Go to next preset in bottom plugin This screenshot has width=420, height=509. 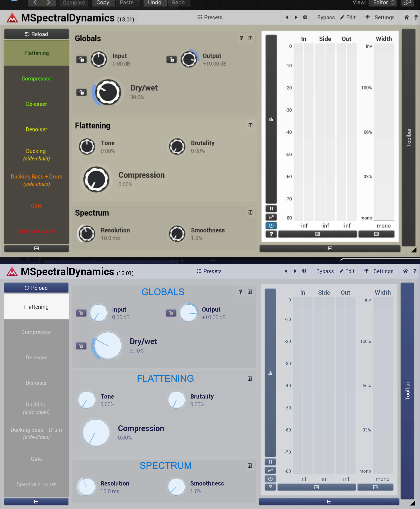(295, 271)
